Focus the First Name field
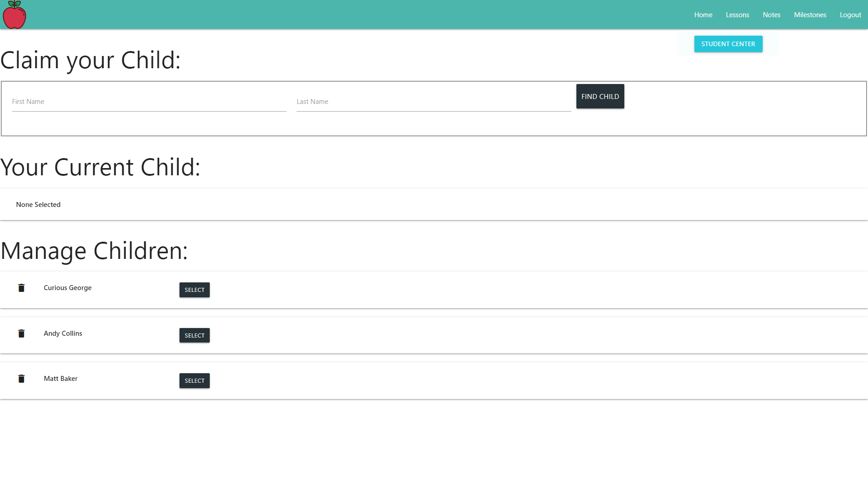Viewport: 868px width, 488px height. click(149, 102)
